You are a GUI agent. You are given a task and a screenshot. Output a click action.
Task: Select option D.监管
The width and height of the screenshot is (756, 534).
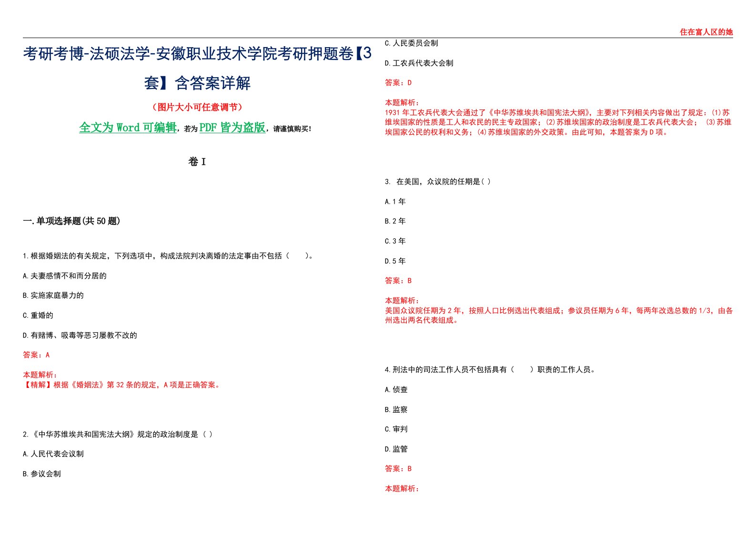[x=396, y=449]
